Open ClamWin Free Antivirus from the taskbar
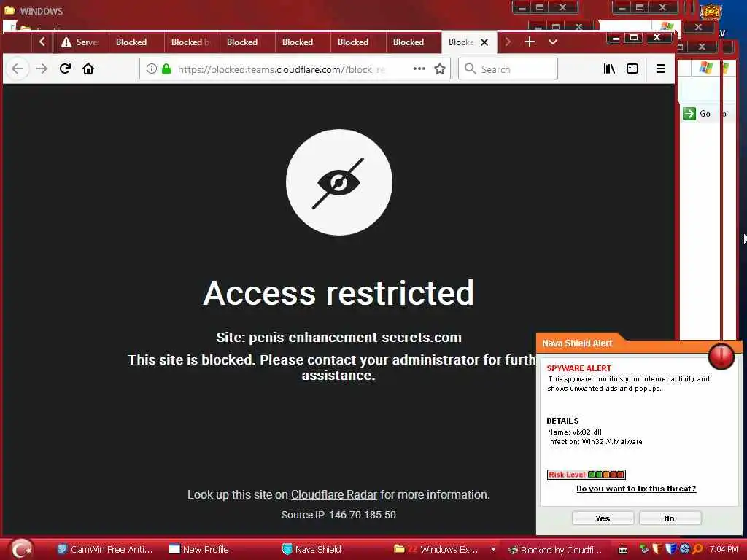This screenshot has width=747, height=560. pyautogui.click(x=105, y=549)
